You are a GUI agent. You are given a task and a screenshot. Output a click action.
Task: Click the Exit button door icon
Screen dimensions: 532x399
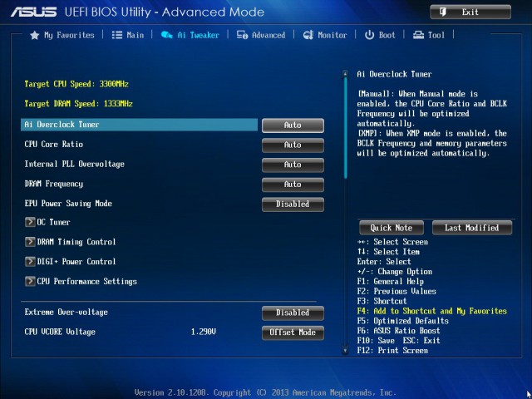tap(443, 12)
